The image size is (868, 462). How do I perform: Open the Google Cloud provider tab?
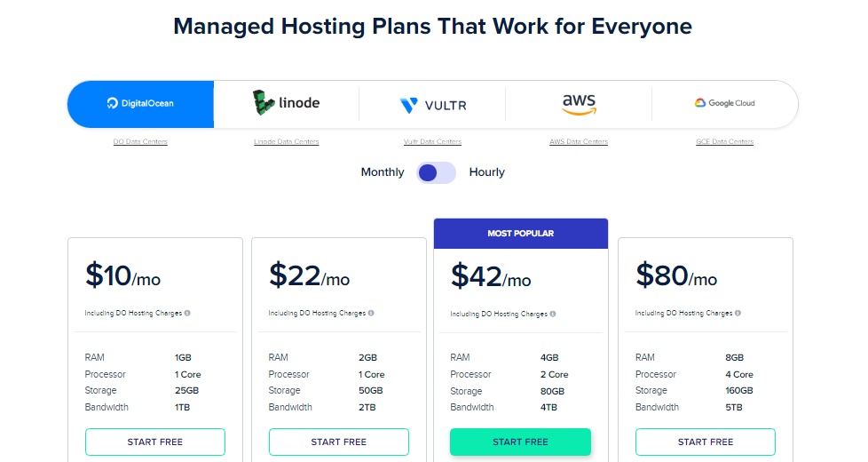pyautogui.click(x=724, y=104)
